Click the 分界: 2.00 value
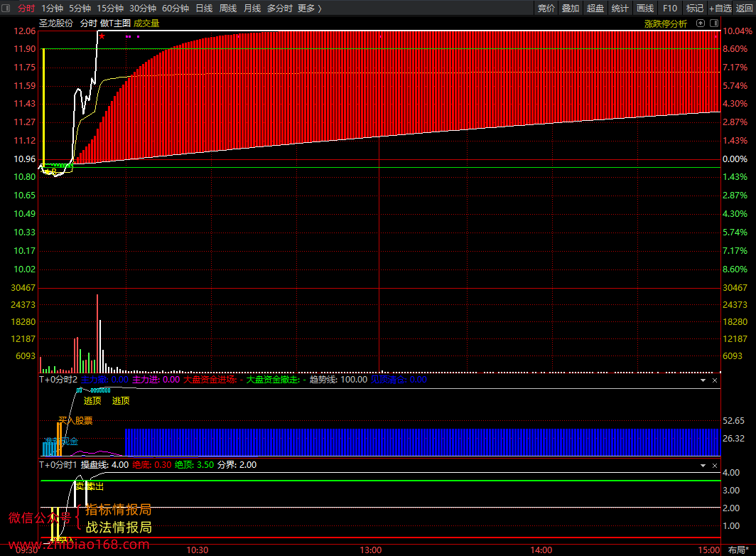The height and width of the screenshot is (556, 756). [x=237, y=465]
